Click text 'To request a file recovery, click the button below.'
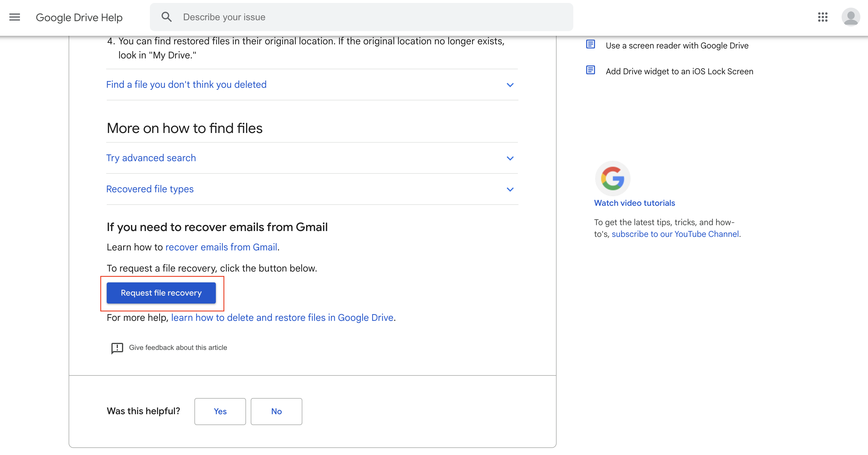 212,269
